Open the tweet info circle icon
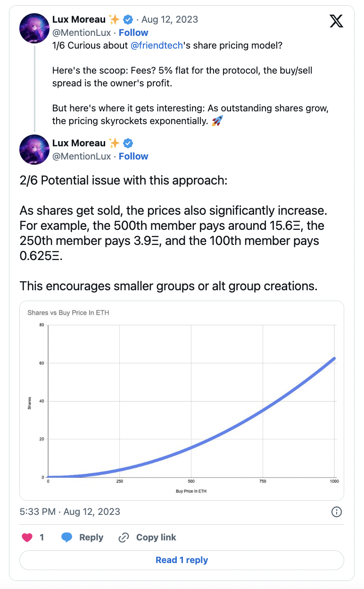 click(x=337, y=512)
